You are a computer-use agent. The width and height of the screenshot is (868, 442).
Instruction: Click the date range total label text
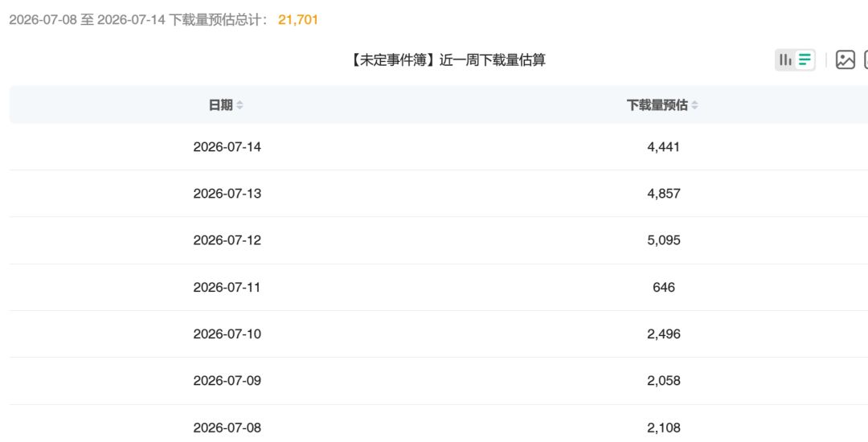click(x=139, y=20)
